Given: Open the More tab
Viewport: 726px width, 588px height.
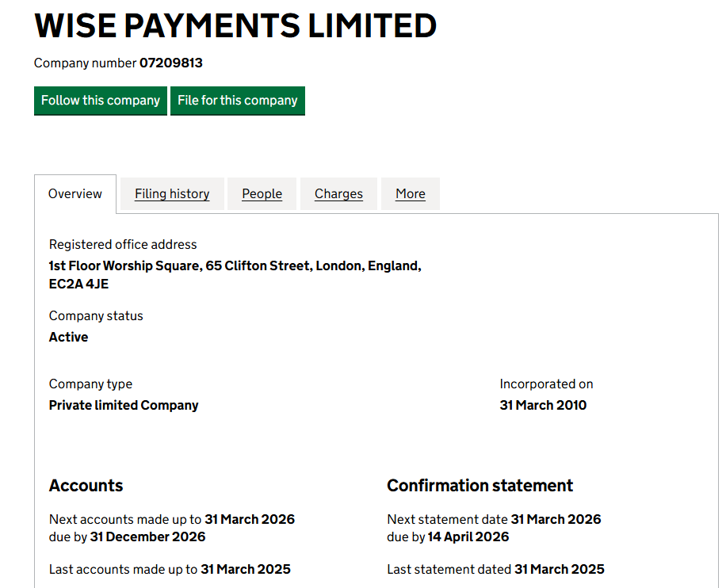Looking at the screenshot, I should (411, 193).
